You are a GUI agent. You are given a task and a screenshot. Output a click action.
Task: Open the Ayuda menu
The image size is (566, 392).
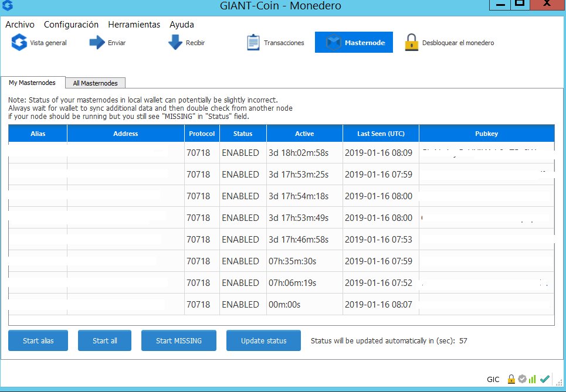[182, 25]
